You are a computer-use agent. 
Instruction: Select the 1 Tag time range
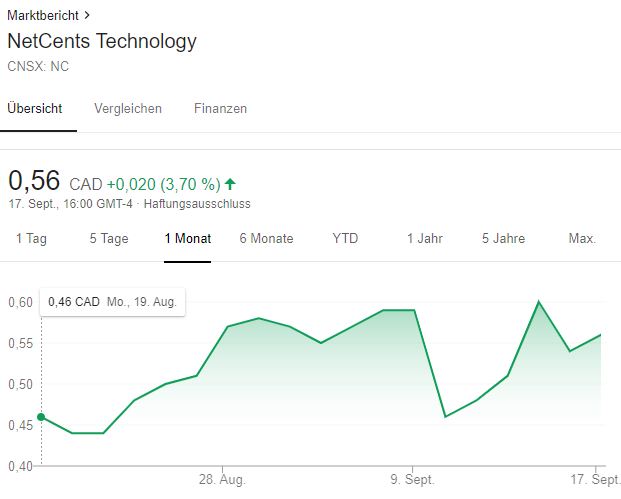tap(31, 239)
